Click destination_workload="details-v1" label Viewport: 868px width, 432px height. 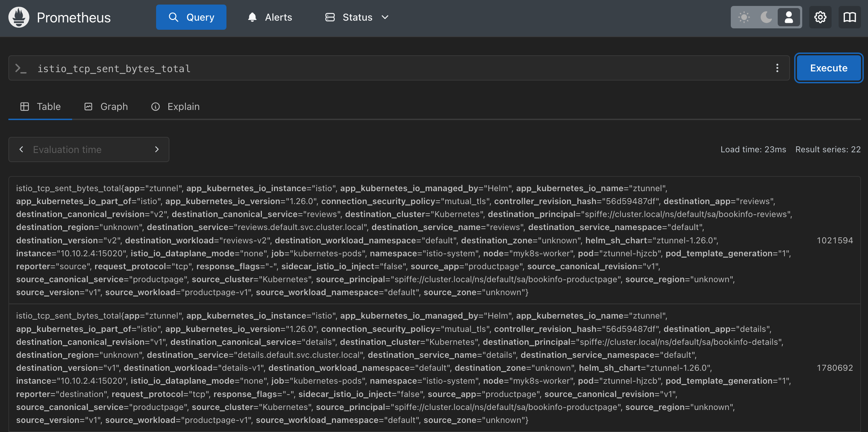coord(194,368)
